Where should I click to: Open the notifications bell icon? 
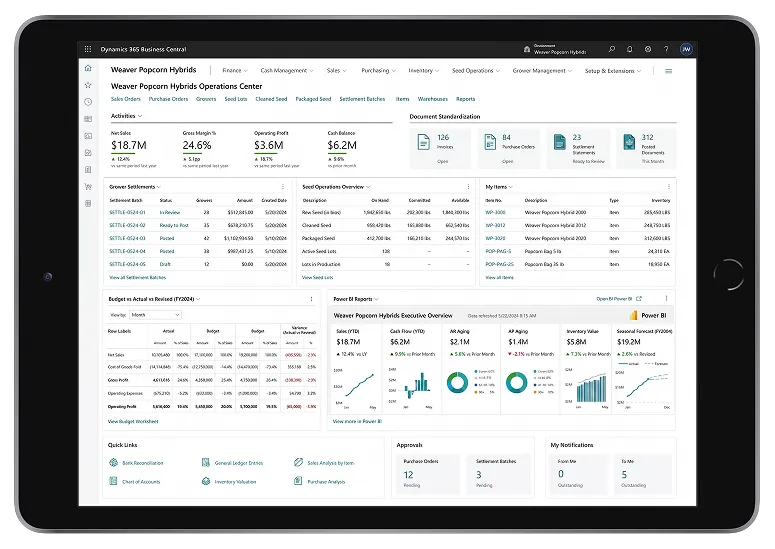click(x=630, y=49)
